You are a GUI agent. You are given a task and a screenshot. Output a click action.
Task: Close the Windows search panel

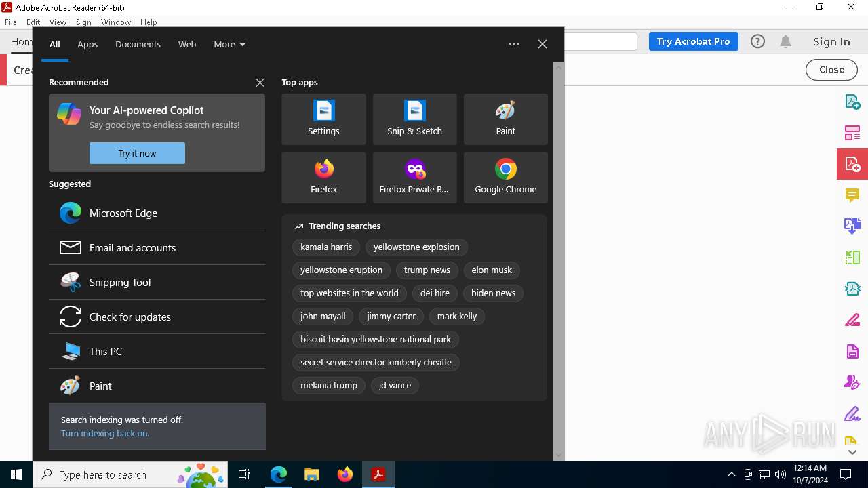pyautogui.click(x=542, y=44)
